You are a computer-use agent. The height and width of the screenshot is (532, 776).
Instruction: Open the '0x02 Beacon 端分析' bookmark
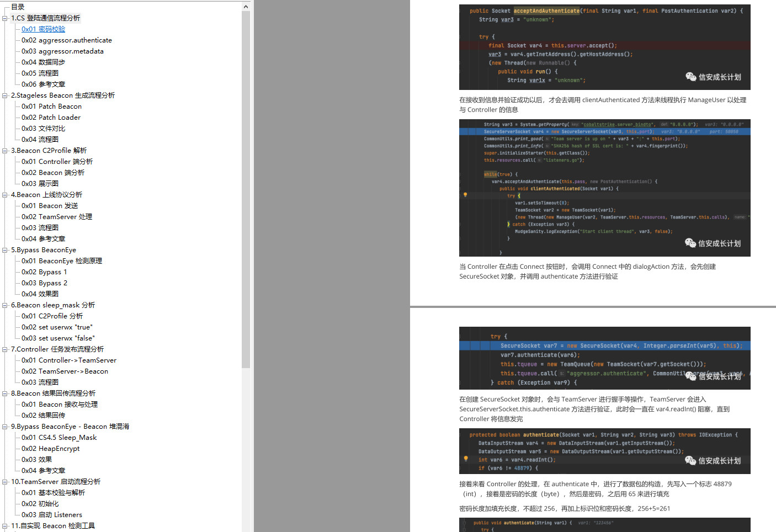(x=53, y=173)
